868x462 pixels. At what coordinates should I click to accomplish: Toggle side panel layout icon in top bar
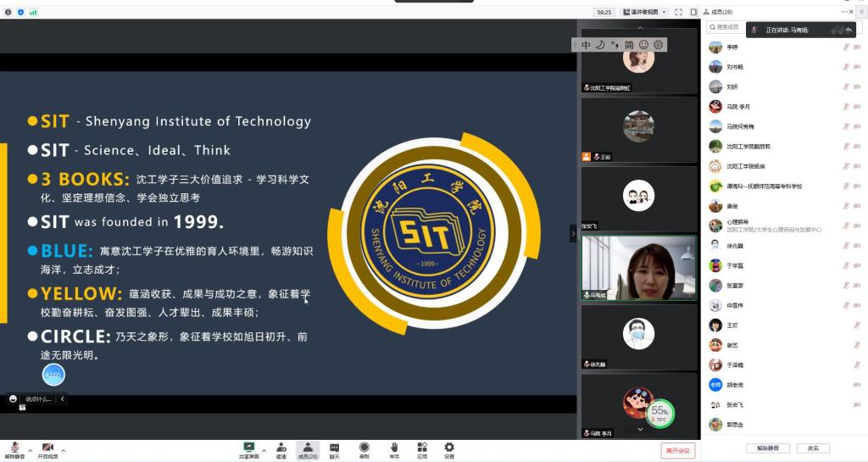point(693,12)
